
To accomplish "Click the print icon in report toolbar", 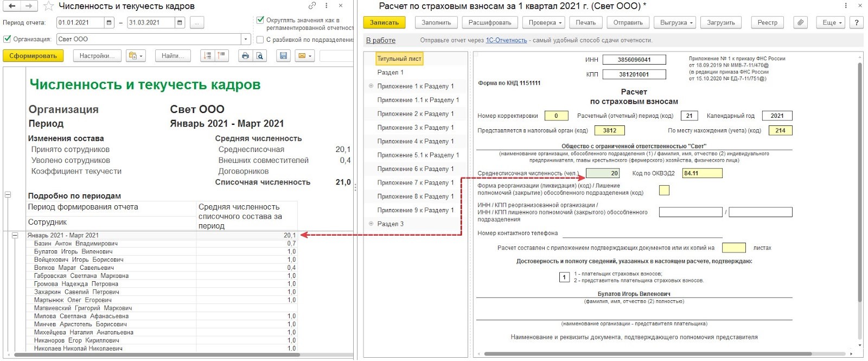I will [245, 56].
